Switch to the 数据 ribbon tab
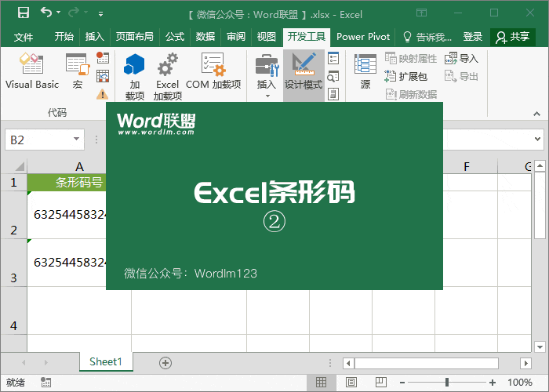 pyautogui.click(x=205, y=37)
